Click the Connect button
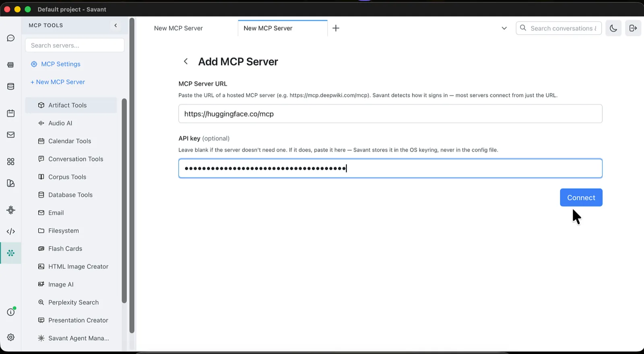The height and width of the screenshot is (354, 644). pyautogui.click(x=581, y=198)
